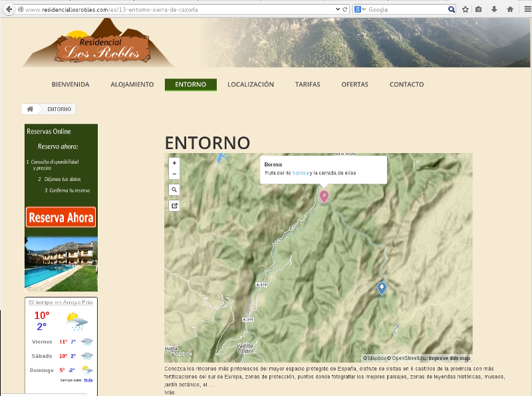532x396 pixels.
Task: Click the Reservas Online heading
Action: pos(49,131)
